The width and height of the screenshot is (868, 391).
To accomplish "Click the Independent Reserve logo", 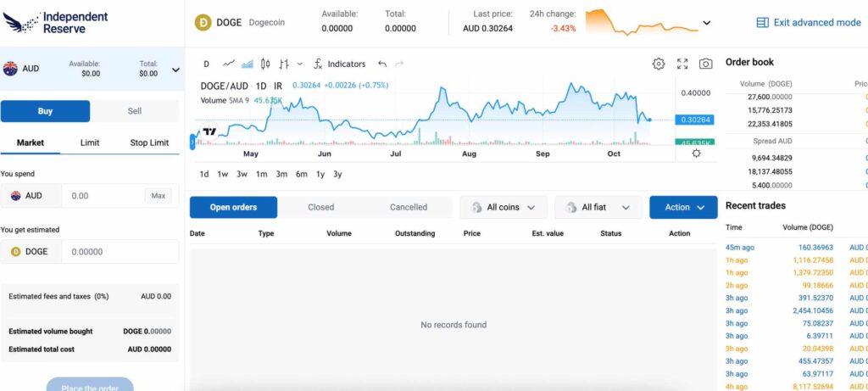I will pos(55,22).
